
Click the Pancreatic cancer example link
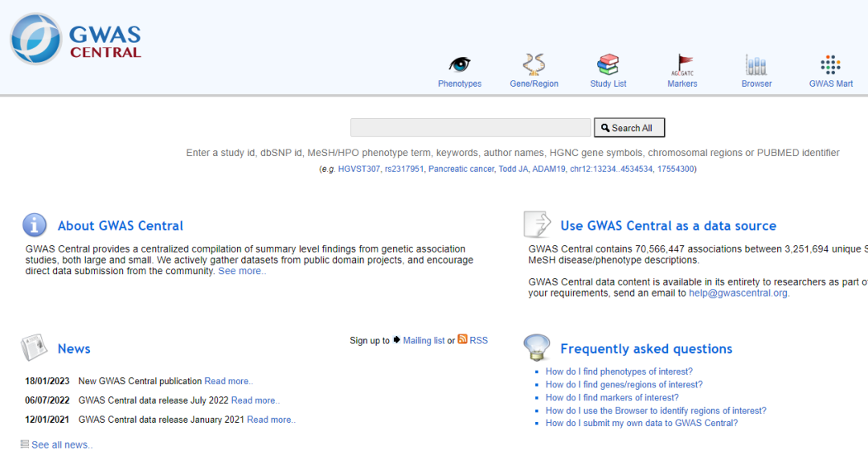point(461,170)
